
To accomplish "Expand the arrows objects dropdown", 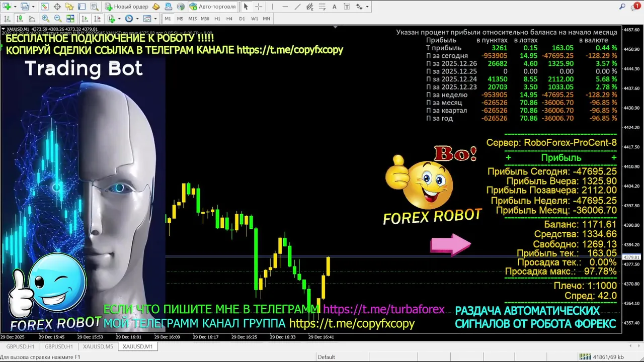I will (367, 7).
